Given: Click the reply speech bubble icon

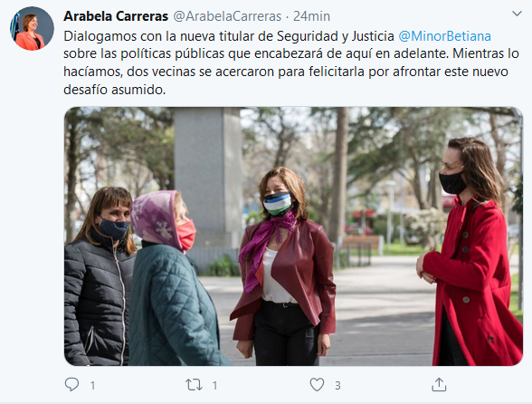Looking at the screenshot, I should point(71,385).
